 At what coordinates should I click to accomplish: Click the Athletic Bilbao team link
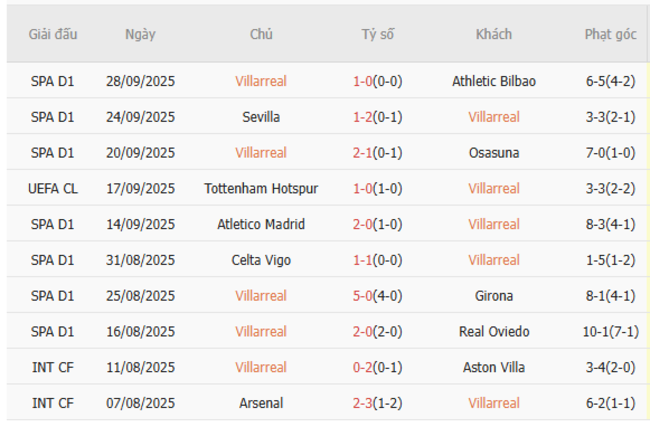tap(494, 81)
